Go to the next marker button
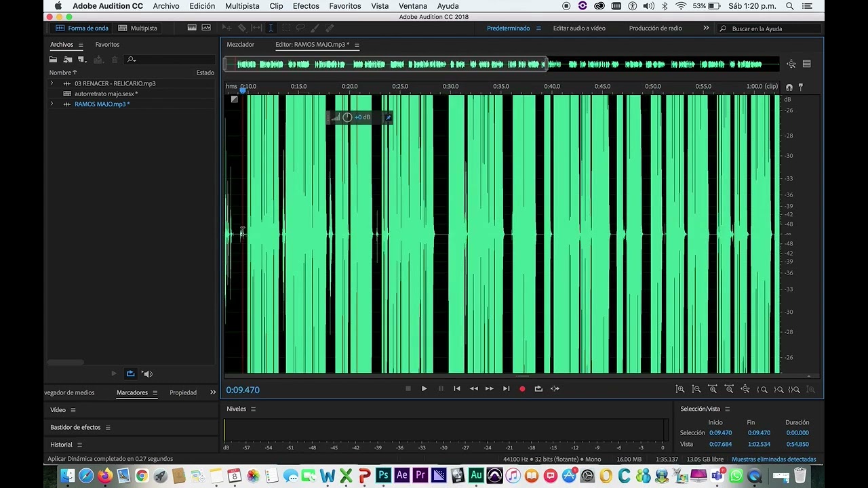The height and width of the screenshot is (488, 868). [x=506, y=388]
